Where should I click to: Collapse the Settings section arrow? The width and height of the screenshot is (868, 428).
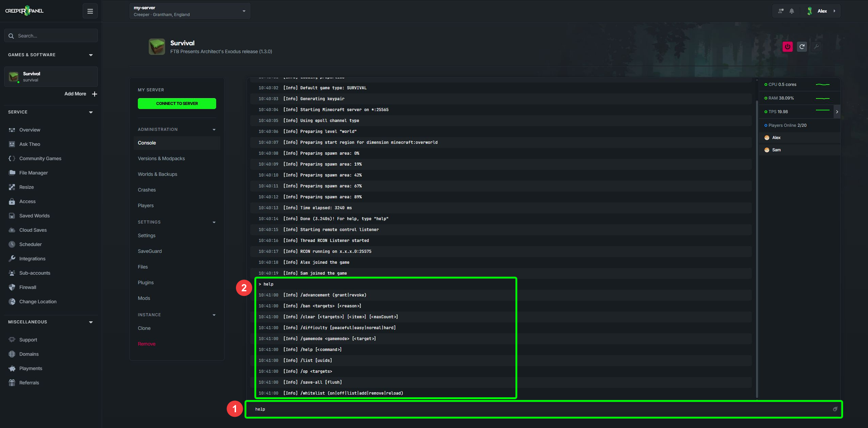tap(214, 223)
